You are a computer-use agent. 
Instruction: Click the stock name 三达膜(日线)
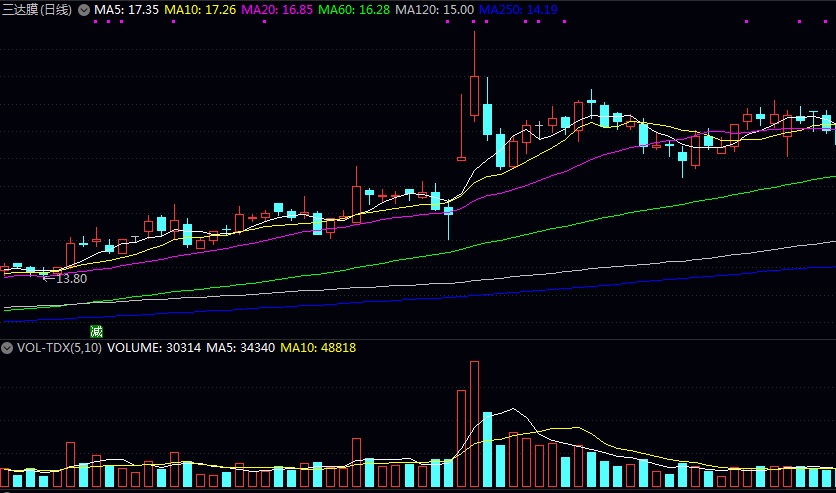pos(37,10)
